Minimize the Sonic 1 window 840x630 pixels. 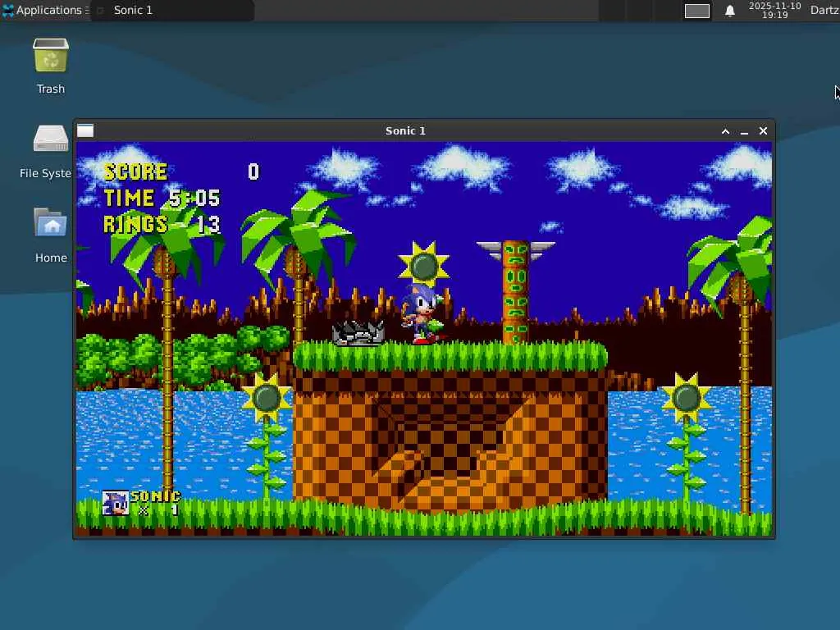744,131
